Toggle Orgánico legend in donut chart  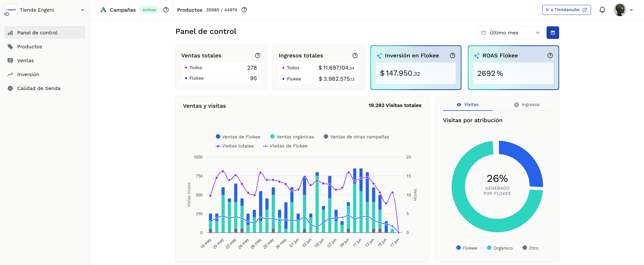tap(500, 248)
